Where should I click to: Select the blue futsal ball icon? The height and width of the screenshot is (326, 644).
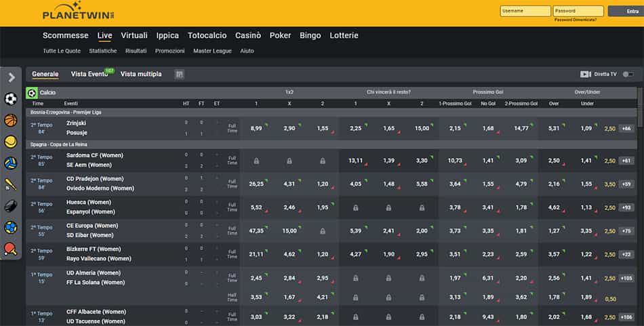click(11, 228)
